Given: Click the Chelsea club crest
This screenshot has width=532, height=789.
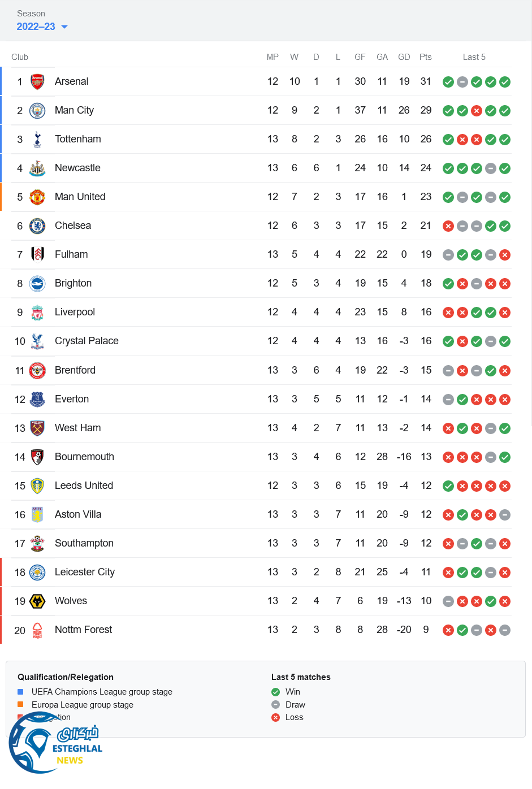Looking at the screenshot, I should coord(37,226).
